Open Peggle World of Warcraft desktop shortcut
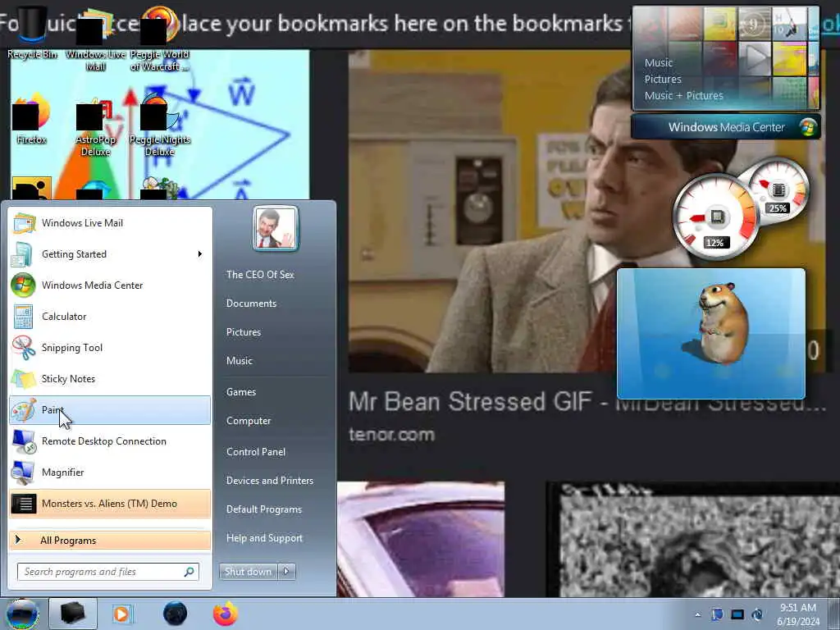The height and width of the screenshot is (630, 840). (x=160, y=39)
